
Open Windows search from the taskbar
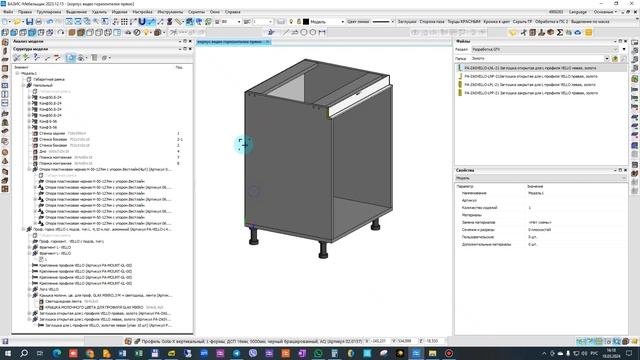click(x=24, y=353)
